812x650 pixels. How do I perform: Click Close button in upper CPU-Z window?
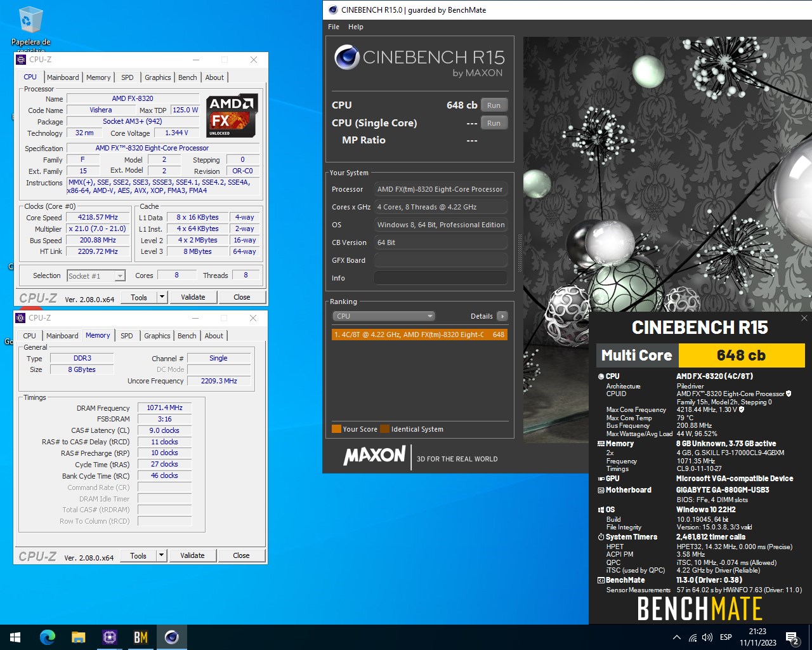point(242,297)
